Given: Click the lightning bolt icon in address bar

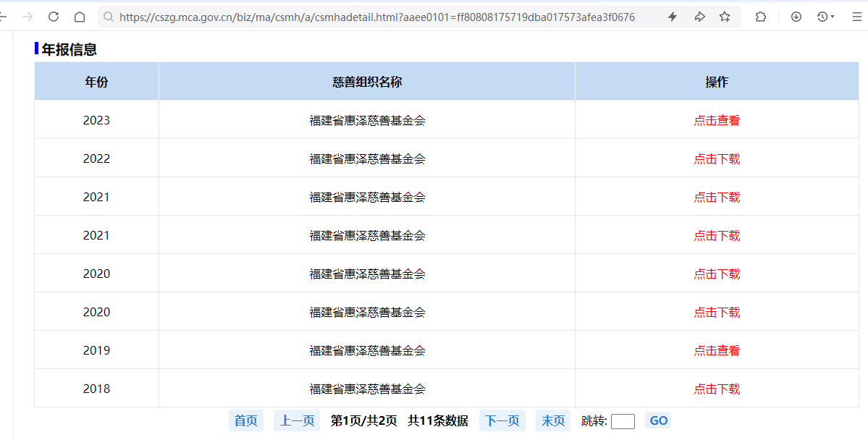Looking at the screenshot, I should click(673, 17).
